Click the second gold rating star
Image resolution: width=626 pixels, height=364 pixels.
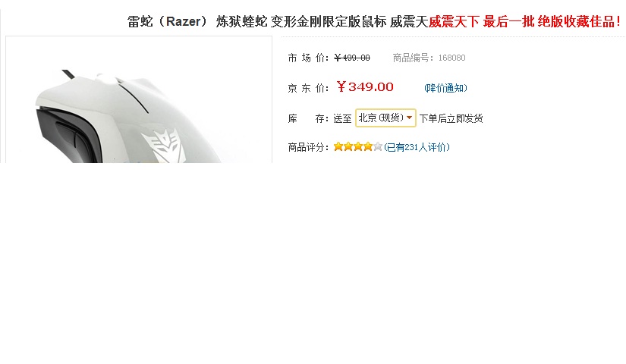click(348, 147)
